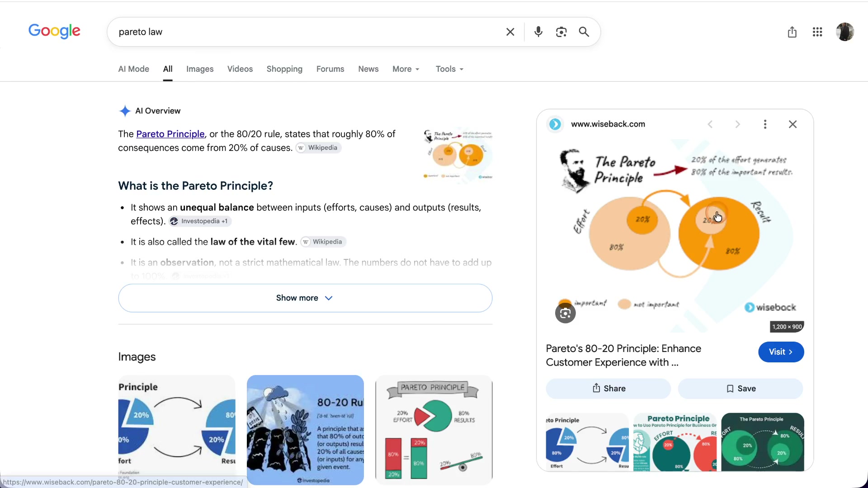Clear the search box with X icon

click(x=510, y=32)
